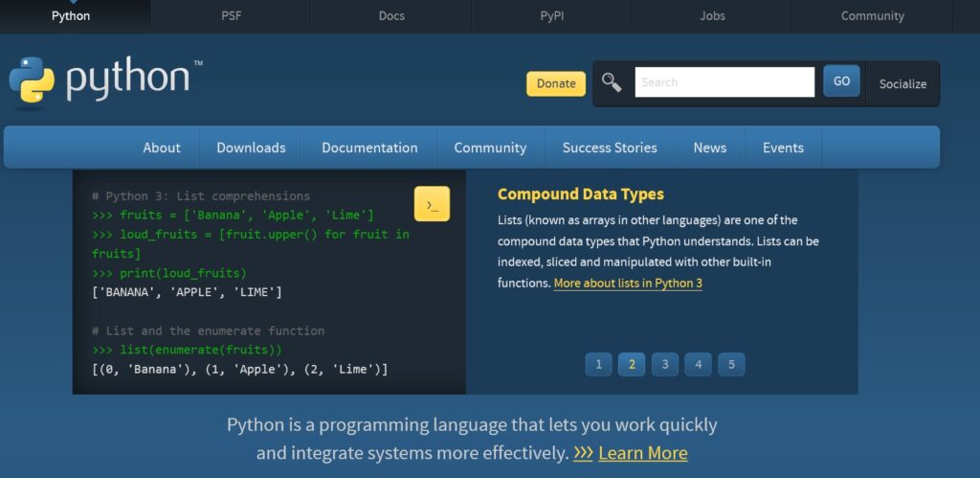Click the fruits = ['Banana', 'Apple', 'Lime'] line
Screen dimensions: 980x478
(233, 216)
